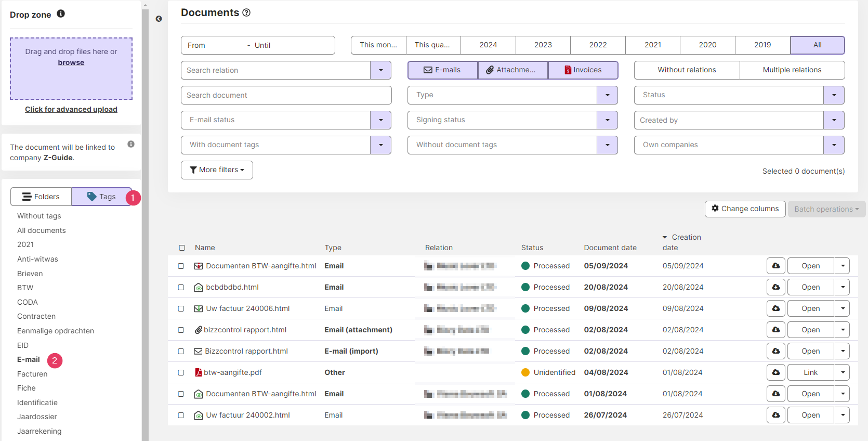This screenshot has width=868, height=441.
Task: Select checkbox for Documenten BTW-aangifte 01/08/2024
Action: point(181,394)
